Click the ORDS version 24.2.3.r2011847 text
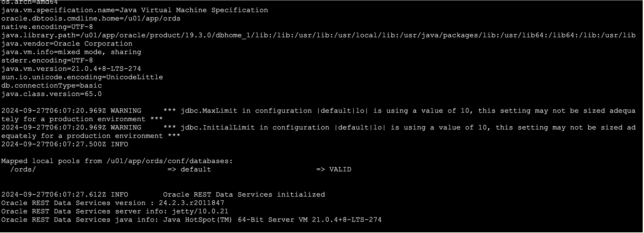The height and width of the screenshot is (233, 644). coord(191,203)
